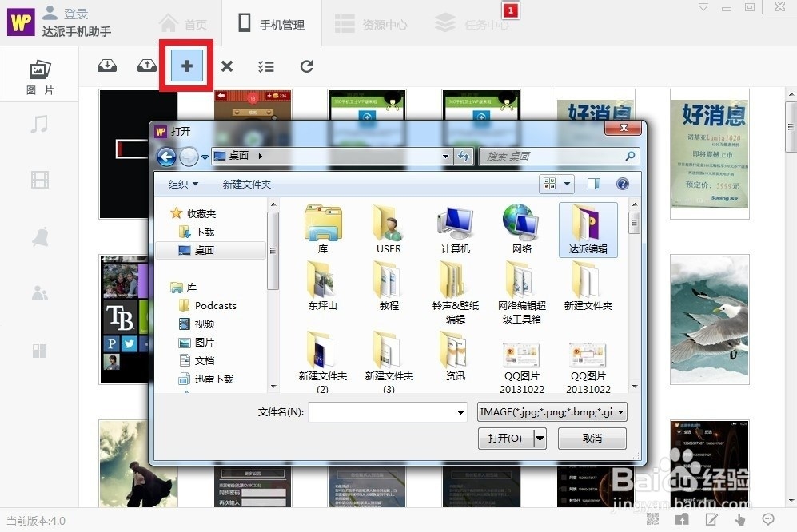Refresh the picture list using the refresh icon
This screenshot has width=797, height=532.
click(x=306, y=66)
